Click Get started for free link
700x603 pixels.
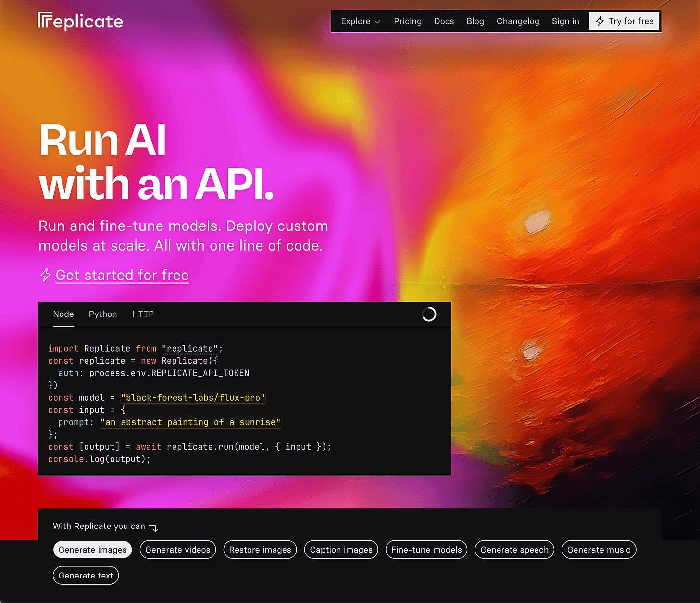[122, 275]
